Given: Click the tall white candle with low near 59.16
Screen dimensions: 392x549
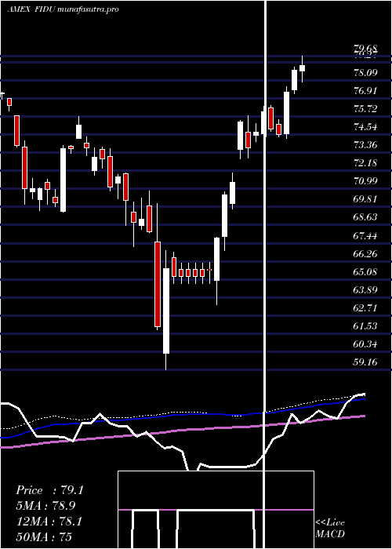Looking at the screenshot, I should pos(166,311).
